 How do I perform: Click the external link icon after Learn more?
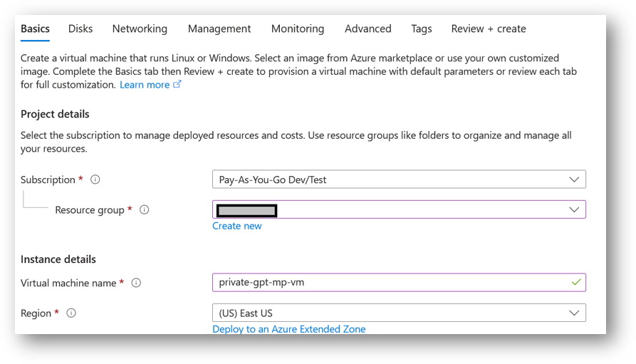pos(177,85)
